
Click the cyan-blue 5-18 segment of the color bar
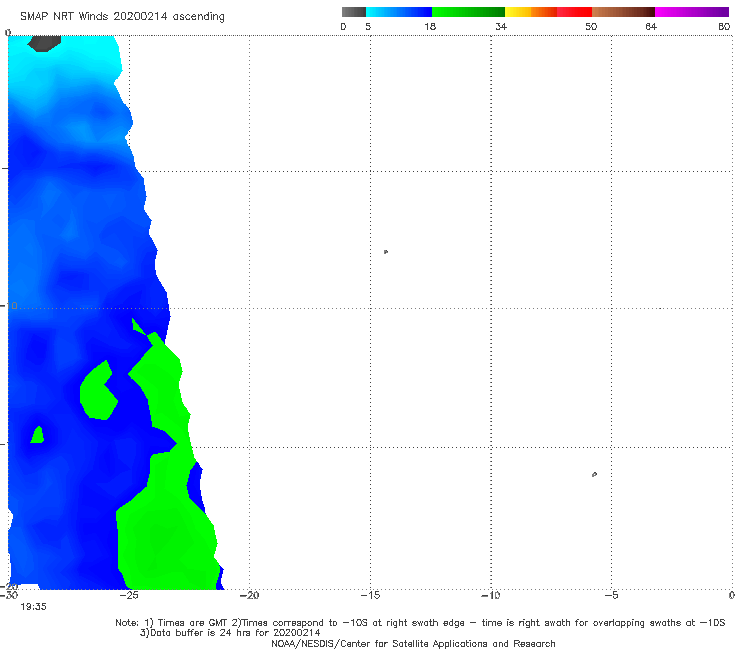399,12
